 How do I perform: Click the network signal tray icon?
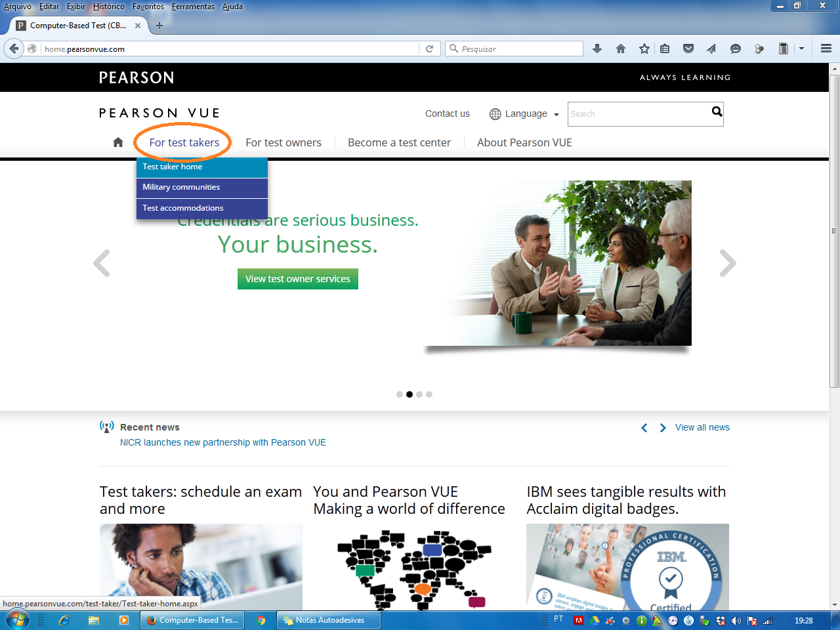768,621
